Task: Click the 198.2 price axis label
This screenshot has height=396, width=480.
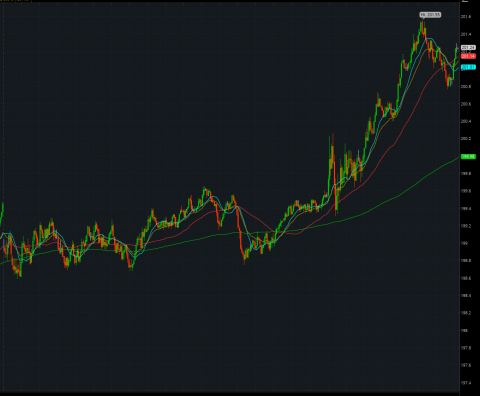Action: 466,313
